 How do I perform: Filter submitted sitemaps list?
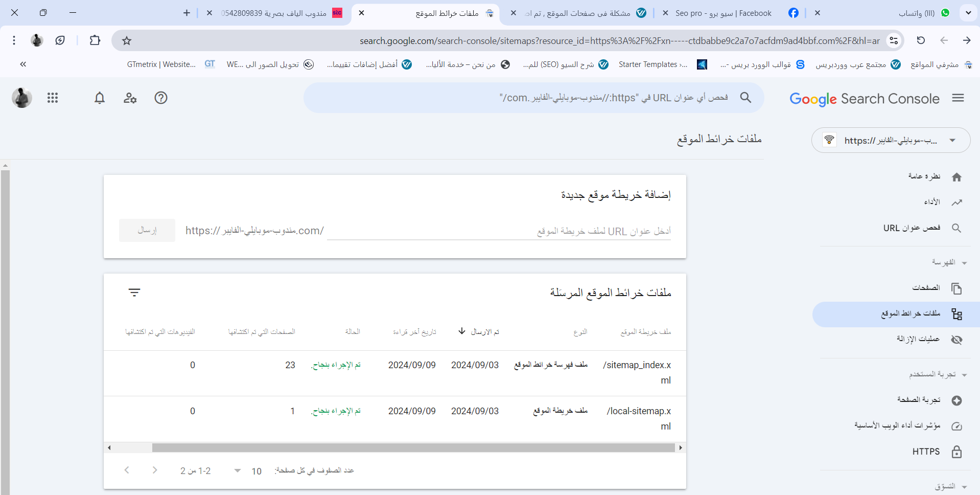(x=134, y=292)
